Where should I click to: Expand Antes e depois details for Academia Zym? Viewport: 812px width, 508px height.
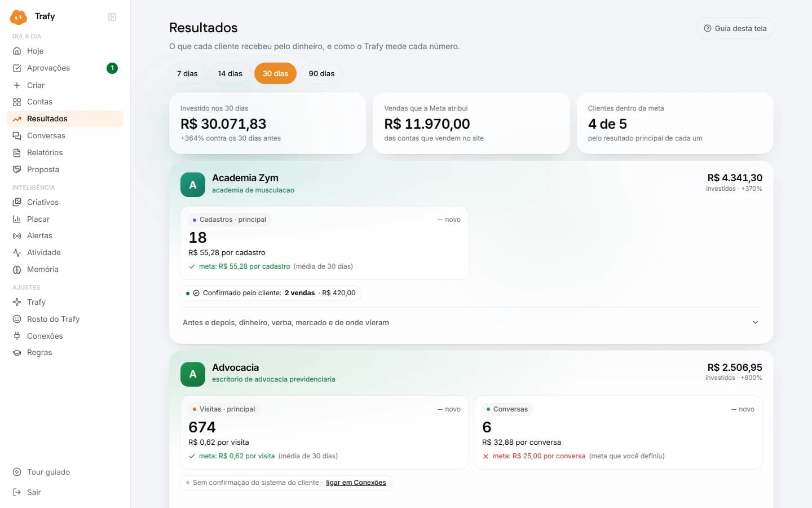(471, 322)
